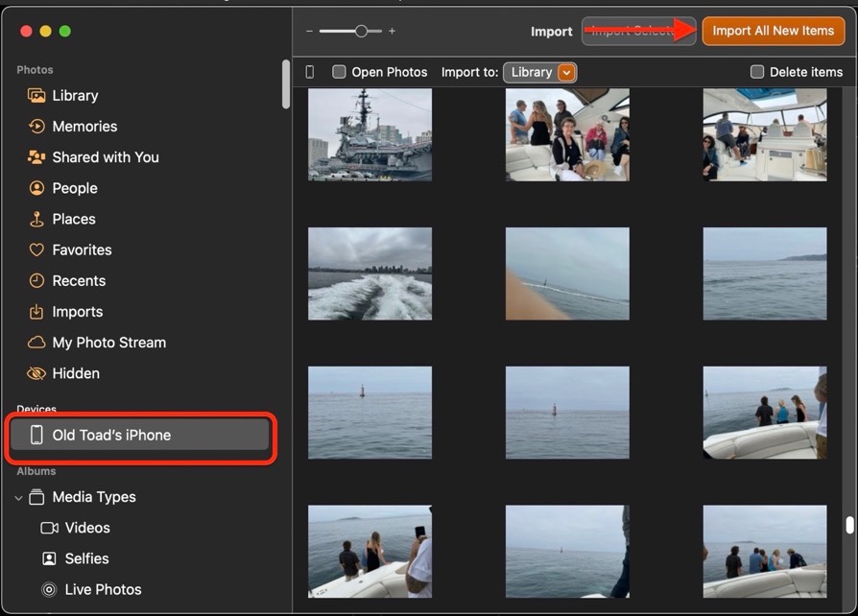Click the Recents clock icon
The height and width of the screenshot is (616, 858).
click(36, 280)
